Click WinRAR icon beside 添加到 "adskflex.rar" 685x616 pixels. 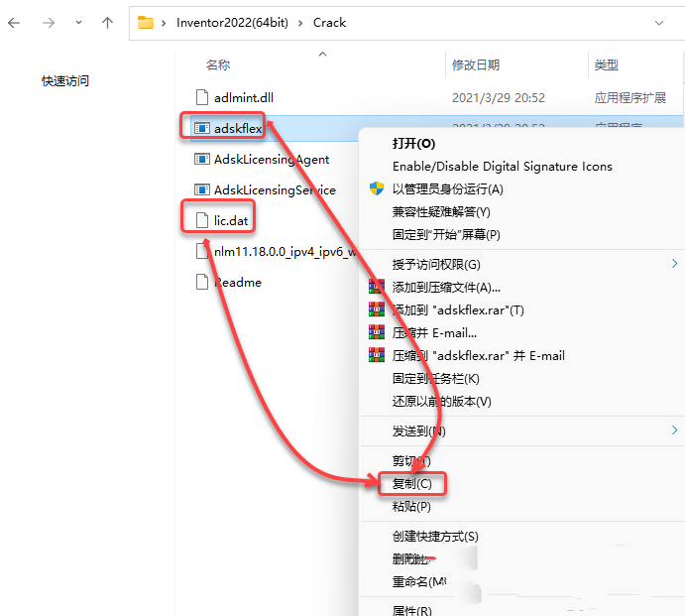pos(377,309)
